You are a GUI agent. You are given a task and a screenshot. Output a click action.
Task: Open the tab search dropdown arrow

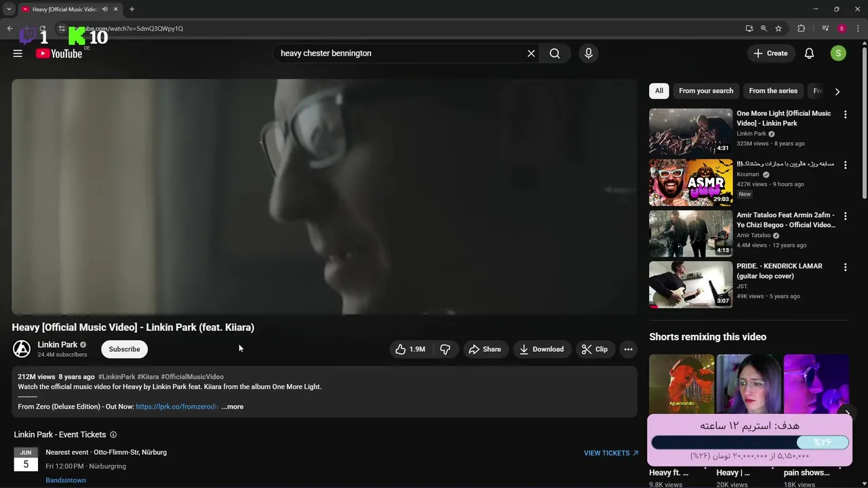(9, 9)
